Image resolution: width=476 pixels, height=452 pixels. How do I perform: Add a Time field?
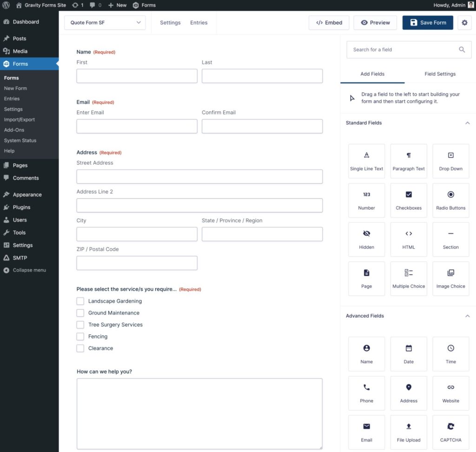[x=450, y=354]
